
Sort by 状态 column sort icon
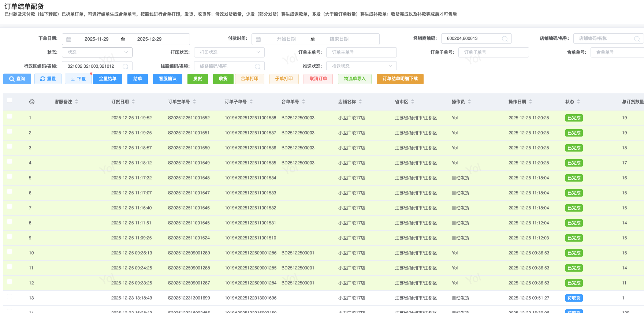578,102
